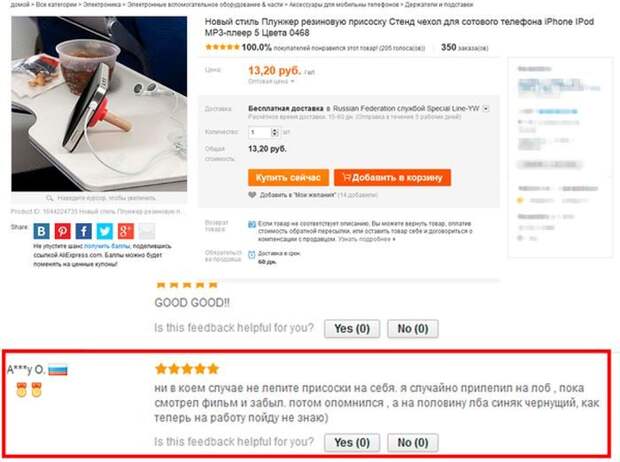Click the получить баллы link
Screen dimensions: 620x462
107,246
